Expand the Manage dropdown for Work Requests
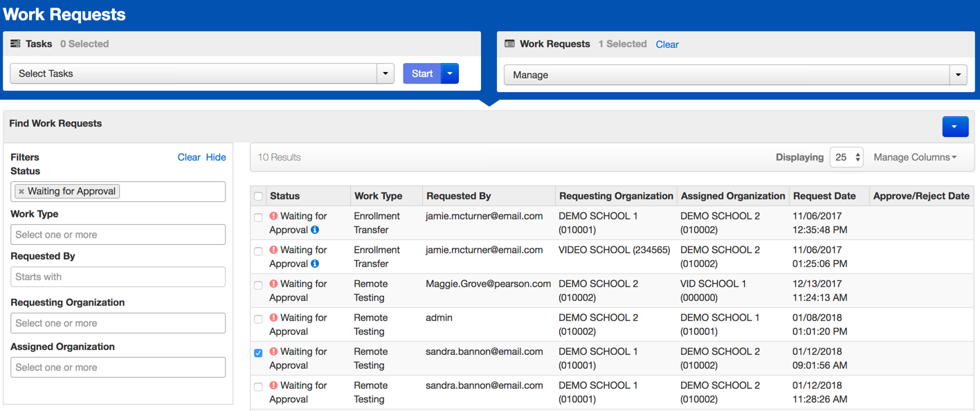Viewport: 980px width, 411px height. point(958,75)
